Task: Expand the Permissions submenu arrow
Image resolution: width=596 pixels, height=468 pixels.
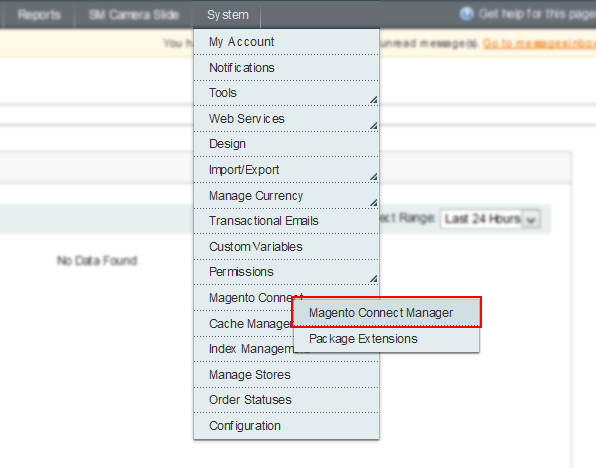Action: point(374,279)
